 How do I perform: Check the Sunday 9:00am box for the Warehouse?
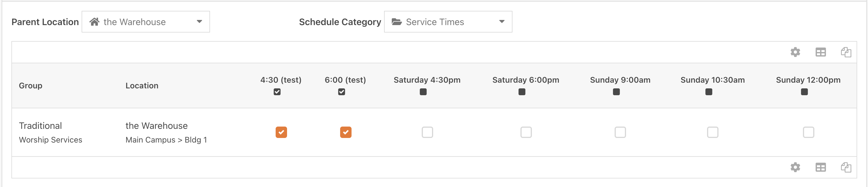(x=620, y=133)
